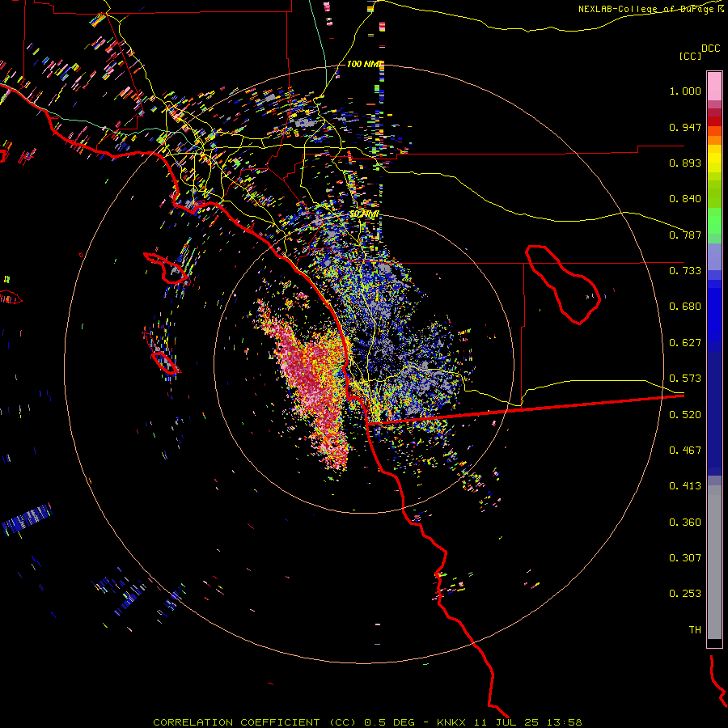Click the 100 NM range ring label

pyautogui.click(x=365, y=64)
